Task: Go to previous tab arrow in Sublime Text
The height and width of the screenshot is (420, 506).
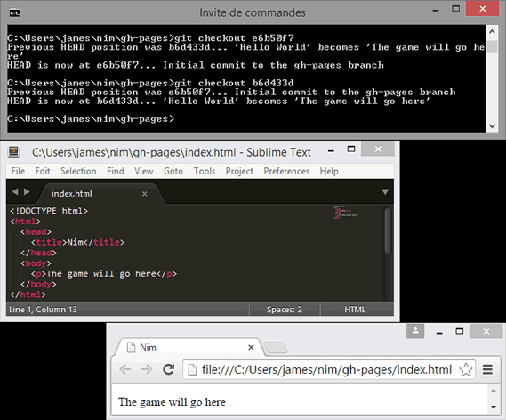Action: (x=15, y=192)
